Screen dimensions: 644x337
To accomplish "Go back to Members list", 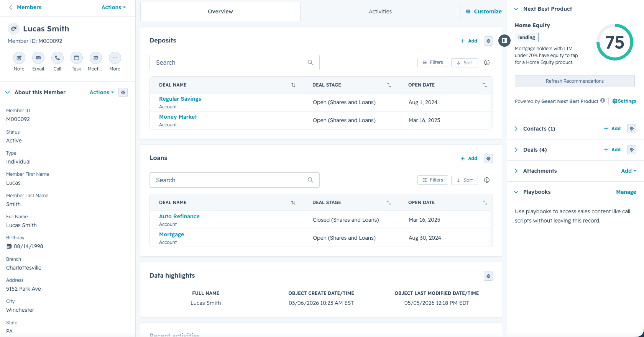I will tap(25, 7).
